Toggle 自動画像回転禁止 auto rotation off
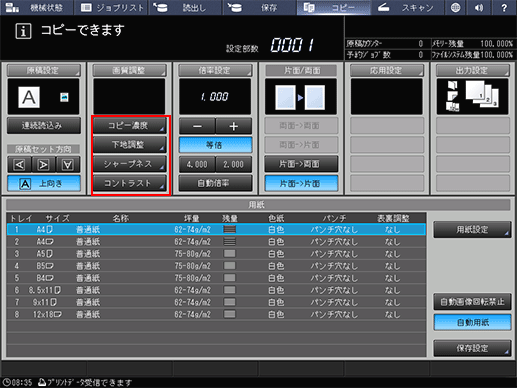The height and width of the screenshot is (388, 517). [472, 302]
